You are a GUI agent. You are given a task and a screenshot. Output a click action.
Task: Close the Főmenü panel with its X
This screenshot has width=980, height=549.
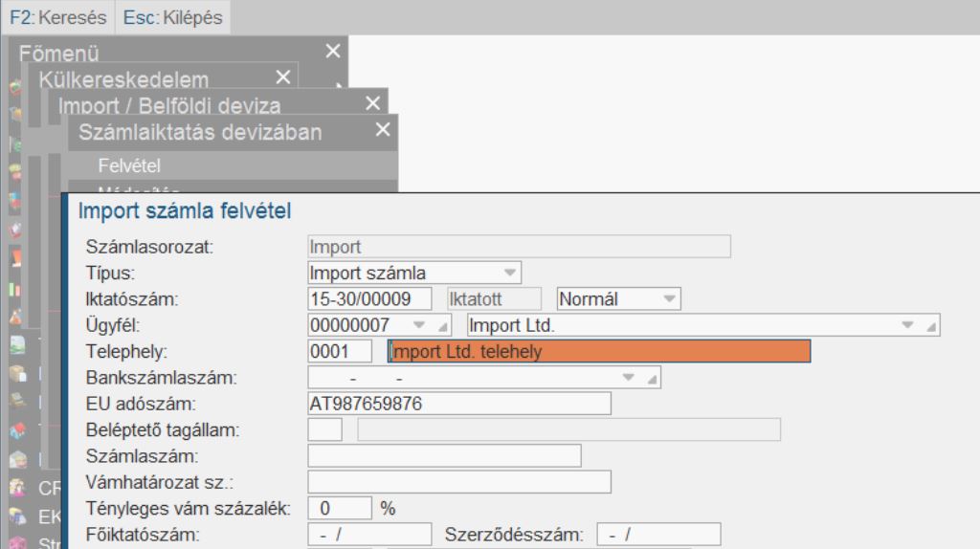tap(333, 52)
